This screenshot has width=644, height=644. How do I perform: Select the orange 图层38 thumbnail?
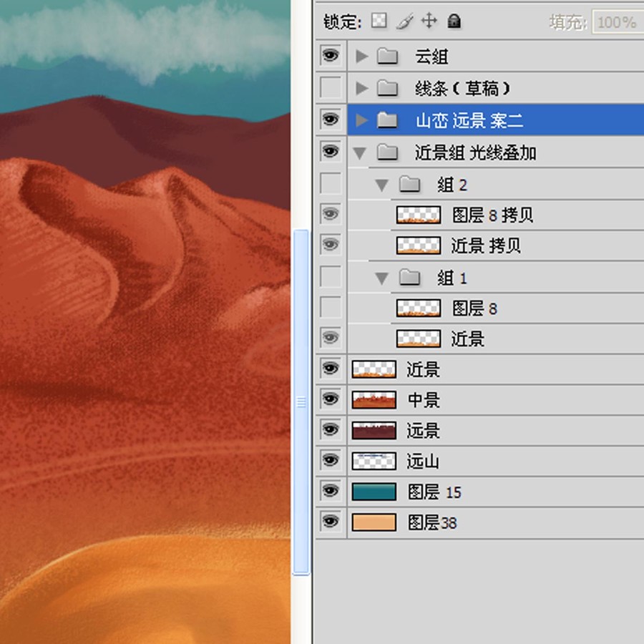tap(374, 522)
